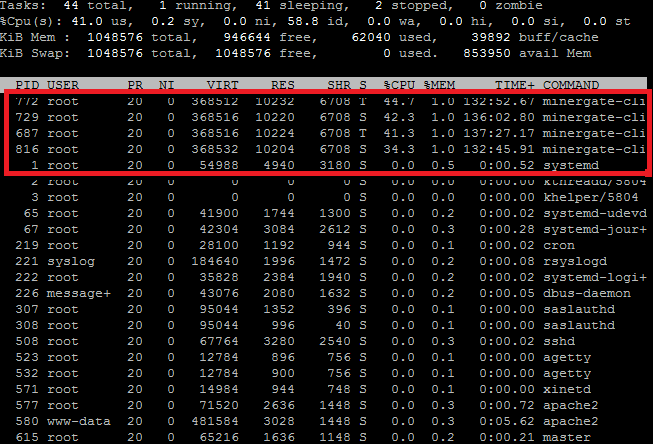Click the 137:27.17 time value
The image size is (653, 444).
499,133
